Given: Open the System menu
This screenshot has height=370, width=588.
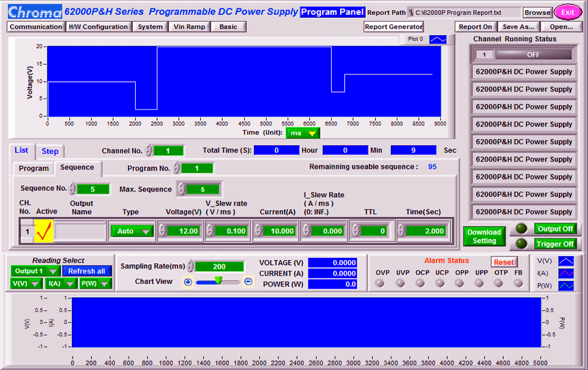Looking at the screenshot, I should click(x=150, y=27).
